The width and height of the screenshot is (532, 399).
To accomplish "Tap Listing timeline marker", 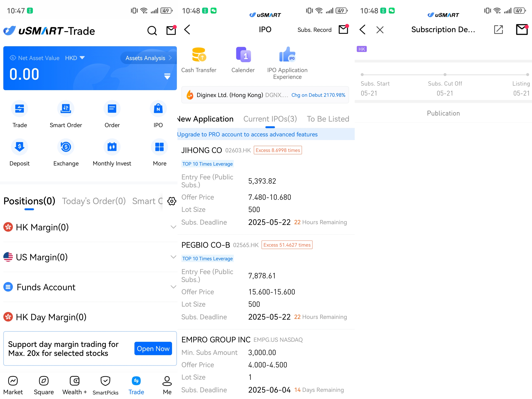I will [x=527, y=75].
